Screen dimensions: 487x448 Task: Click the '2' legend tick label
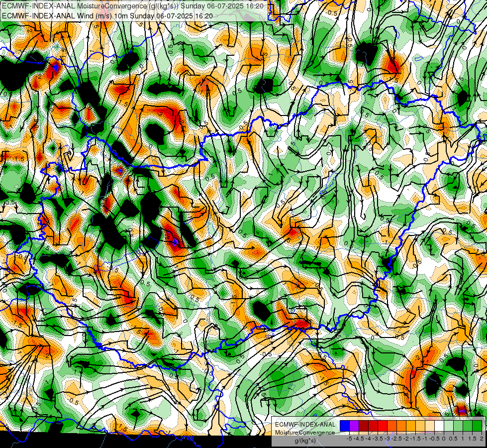482,439
